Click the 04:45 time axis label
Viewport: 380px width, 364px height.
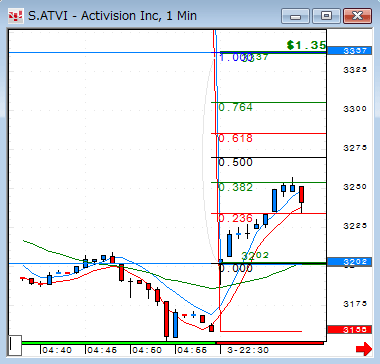(101, 350)
